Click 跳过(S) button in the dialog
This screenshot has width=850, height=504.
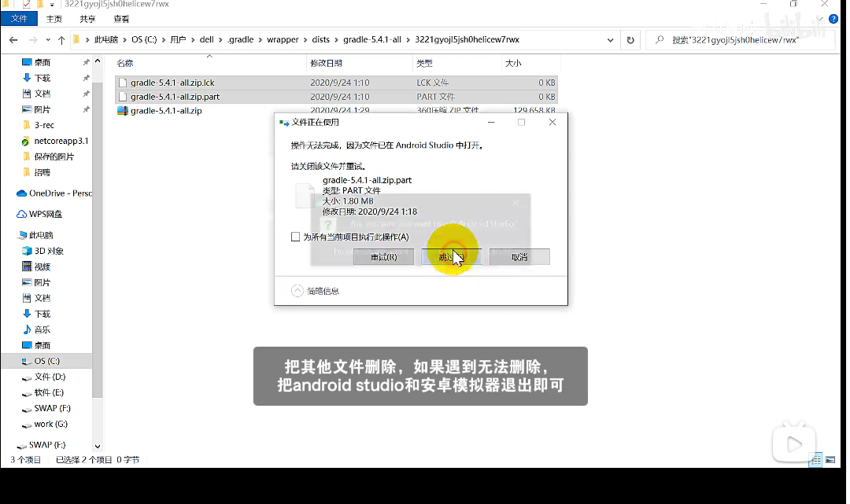coord(452,257)
